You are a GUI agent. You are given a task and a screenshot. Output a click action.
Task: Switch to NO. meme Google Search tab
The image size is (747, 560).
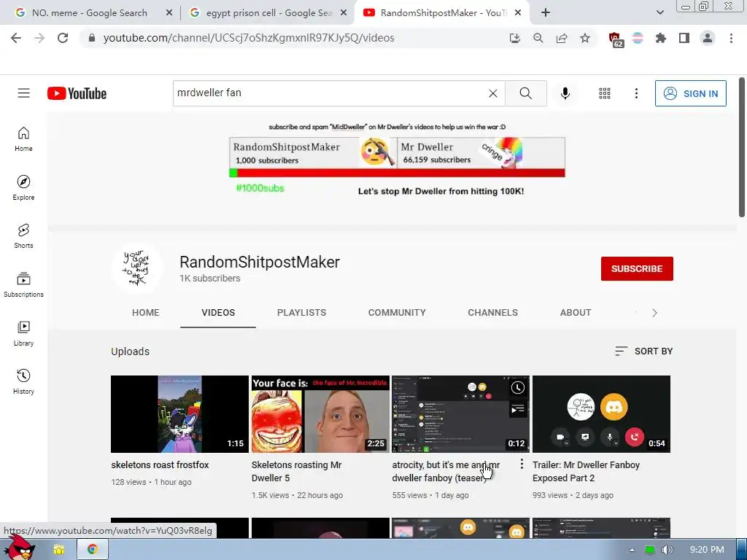(90, 13)
